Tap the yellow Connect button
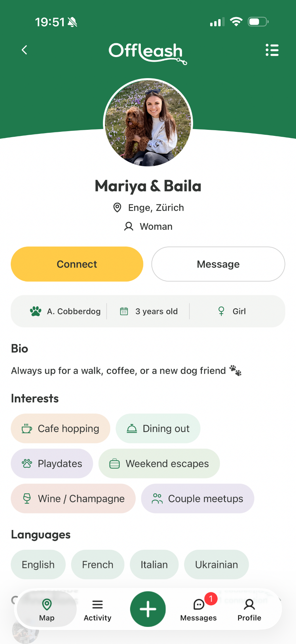This screenshot has height=644, width=296. click(77, 264)
